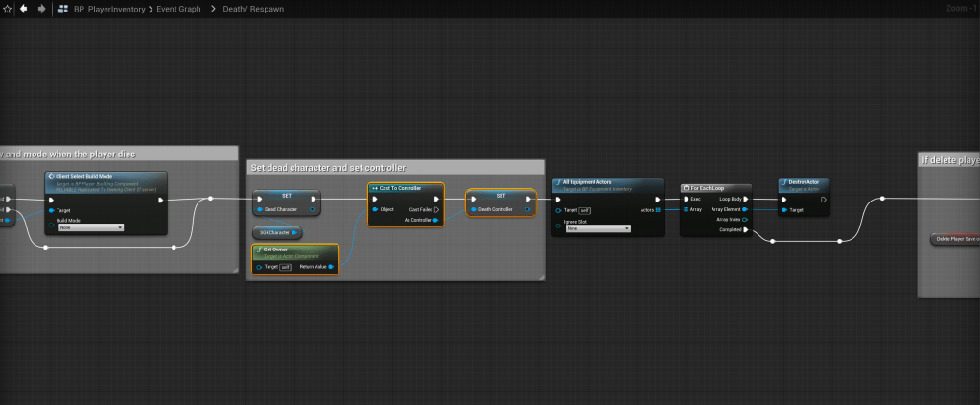Go back with the left arrow icon
This screenshot has height=405, width=980.
click(x=24, y=9)
